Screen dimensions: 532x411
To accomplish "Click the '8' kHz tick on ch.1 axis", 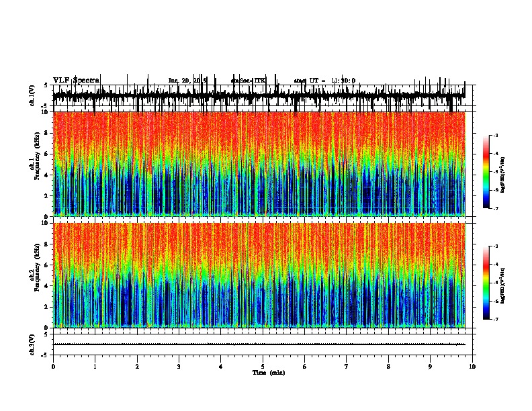I will (47, 133).
